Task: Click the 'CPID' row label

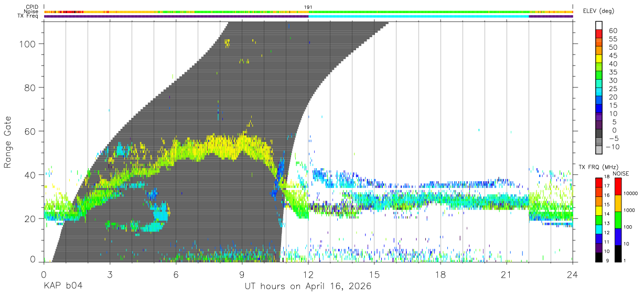Action: pos(31,7)
